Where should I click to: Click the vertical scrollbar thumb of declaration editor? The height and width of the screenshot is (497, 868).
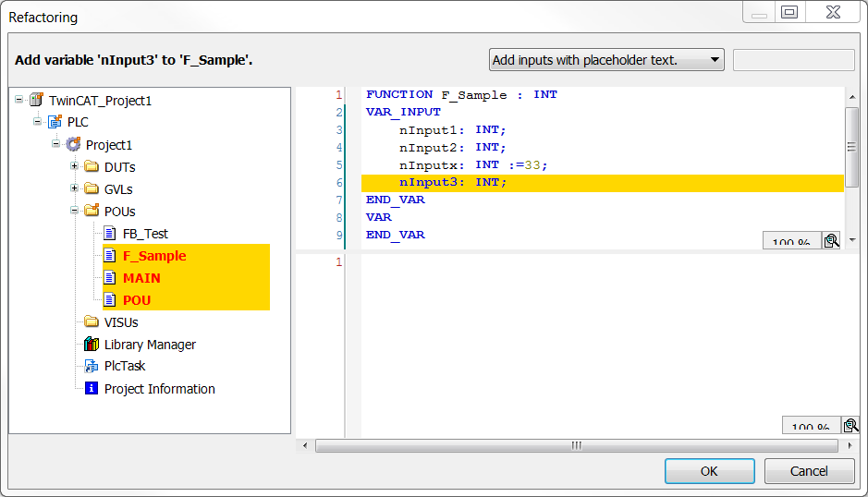tap(852, 147)
